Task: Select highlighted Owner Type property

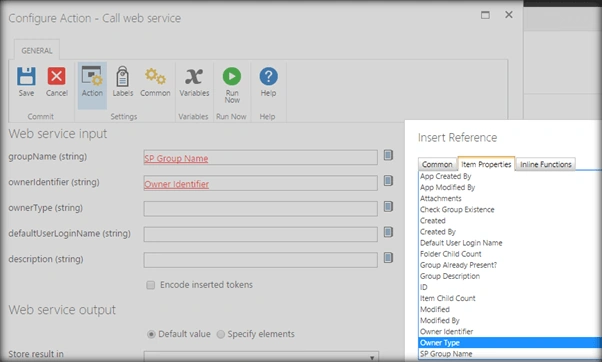Action: coord(510,342)
